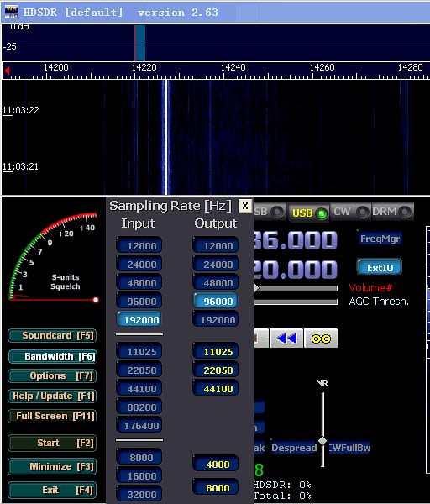Select 96000 Hz input sampling rate

pyautogui.click(x=139, y=302)
